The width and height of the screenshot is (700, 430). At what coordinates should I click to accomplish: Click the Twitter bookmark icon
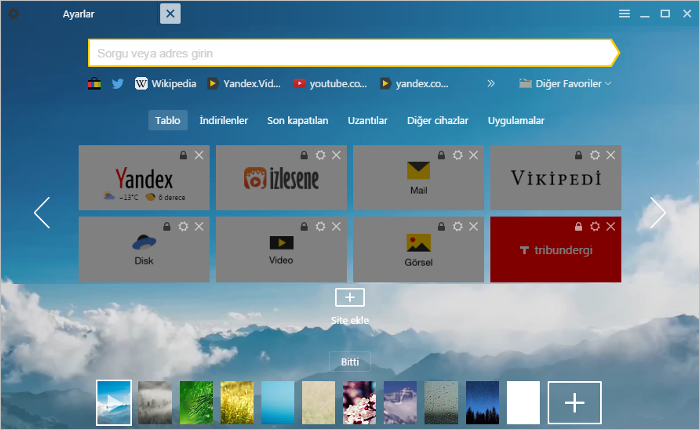(117, 83)
